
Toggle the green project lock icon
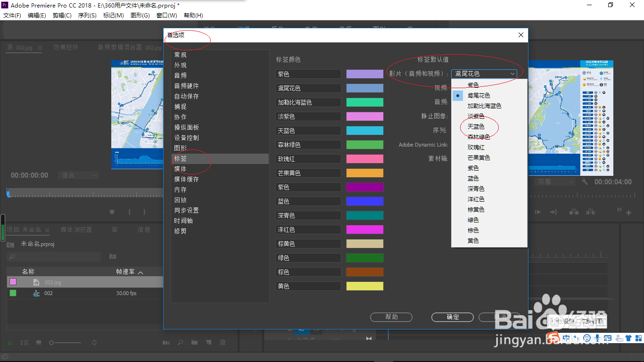click(10, 343)
